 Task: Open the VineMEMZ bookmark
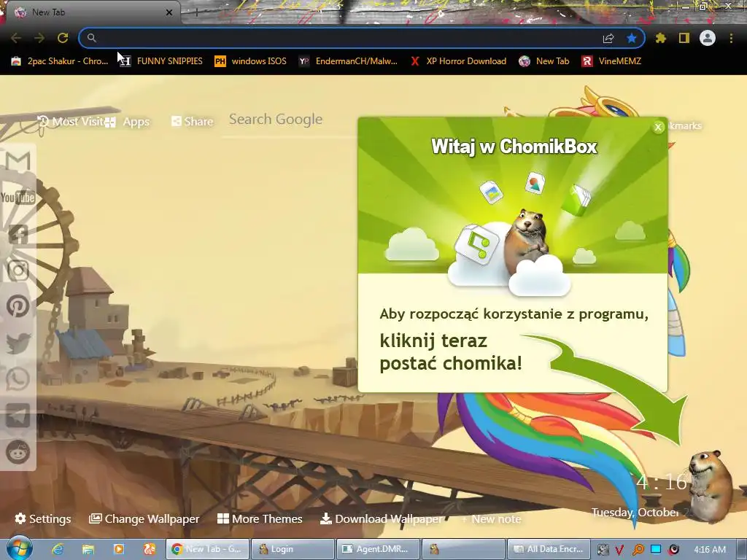pyautogui.click(x=612, y=61)
